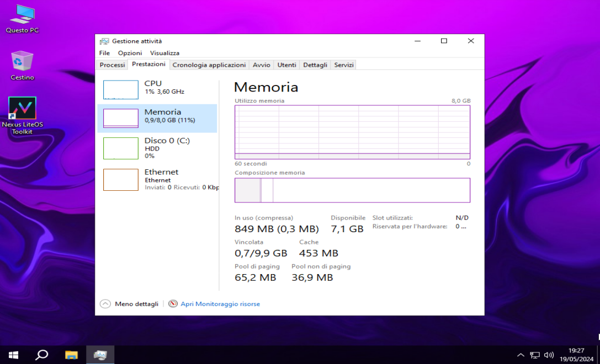600x364 pixels.
Task: Open File Explorer from the taskbar
Action: (x=71, y=355)
